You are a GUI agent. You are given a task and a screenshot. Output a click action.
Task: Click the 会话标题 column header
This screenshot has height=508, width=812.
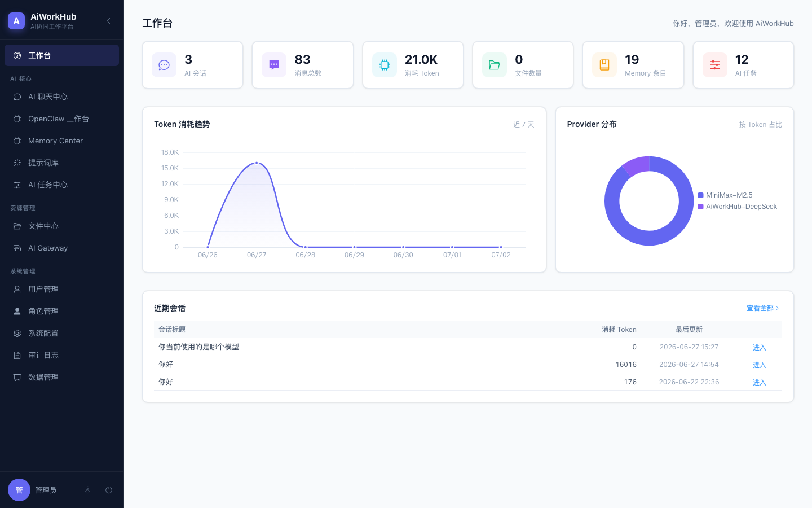pyautogui.click(x=172, y=330)
